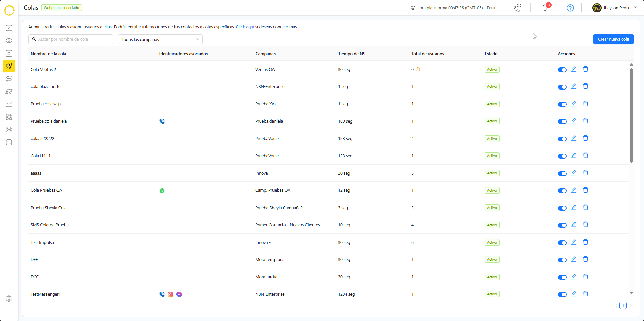Click Crear nueva cola button
Screen dimensions: 644x321
pos(613,39)
